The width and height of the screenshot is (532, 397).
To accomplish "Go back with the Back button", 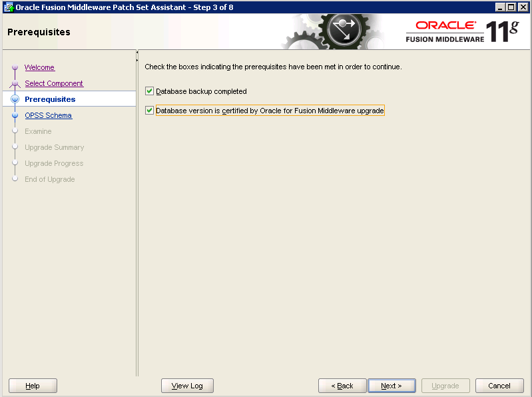I will coord(342,386).
